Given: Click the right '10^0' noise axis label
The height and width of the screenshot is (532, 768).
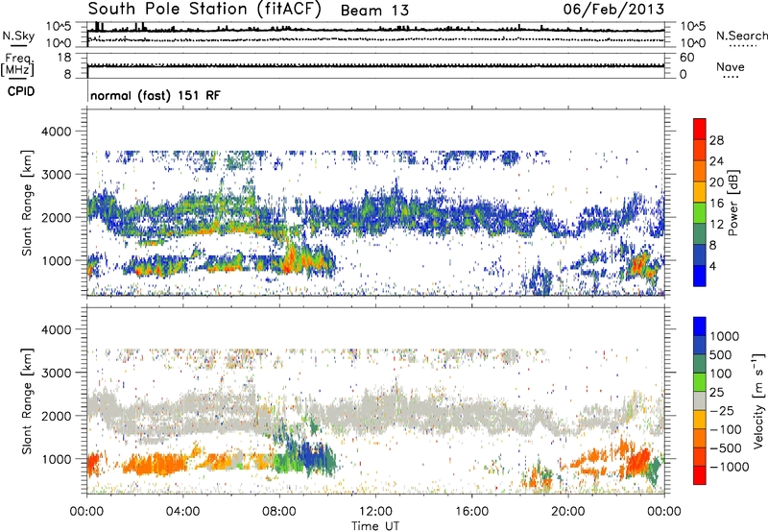Looking at the screenshot, I should (692, 43).
